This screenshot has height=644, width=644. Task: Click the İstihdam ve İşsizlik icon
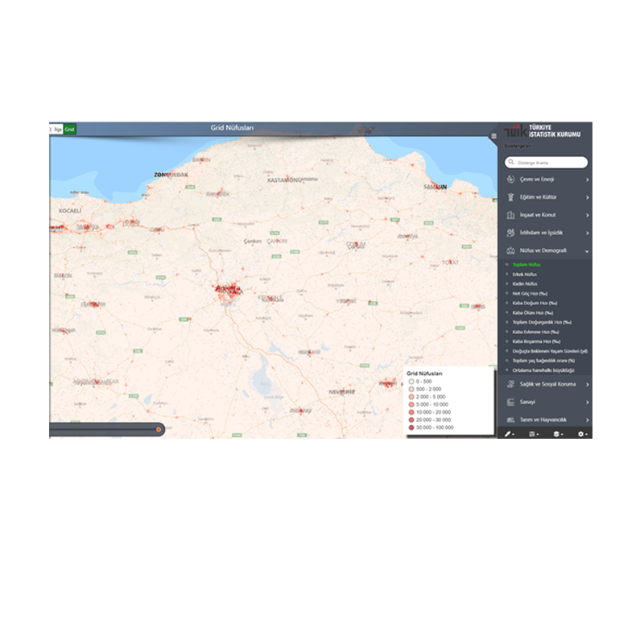click(511, 233)
